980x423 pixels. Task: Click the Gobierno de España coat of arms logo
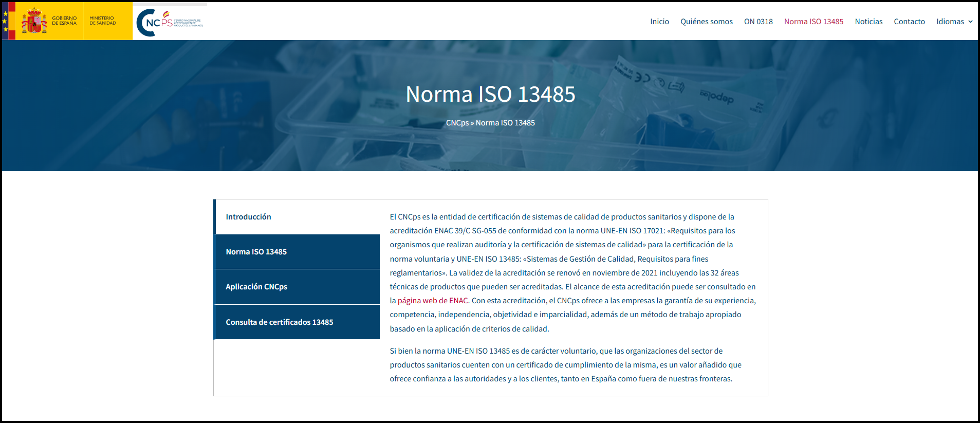click(34, 21)
